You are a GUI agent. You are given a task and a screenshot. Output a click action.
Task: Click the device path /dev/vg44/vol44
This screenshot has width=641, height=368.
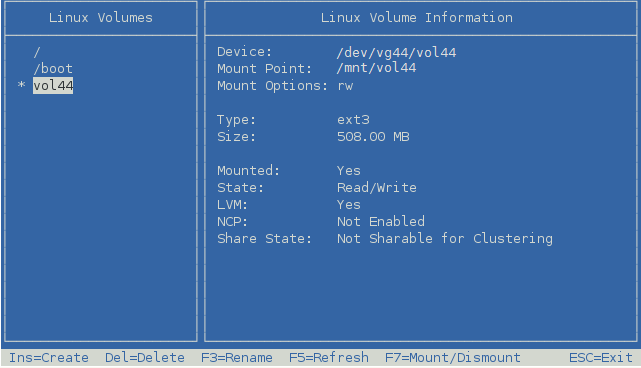pos(397,52)
